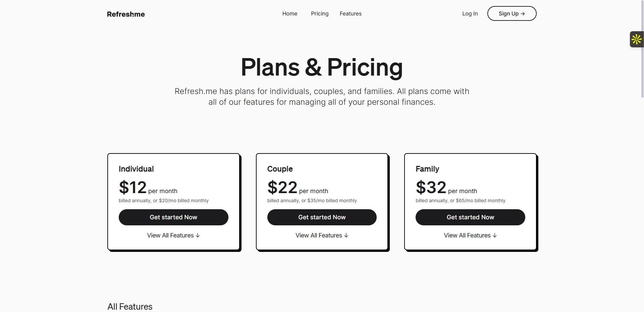Click the Log In link
Screen dimensions: 644x312
[x=470, y=14]
